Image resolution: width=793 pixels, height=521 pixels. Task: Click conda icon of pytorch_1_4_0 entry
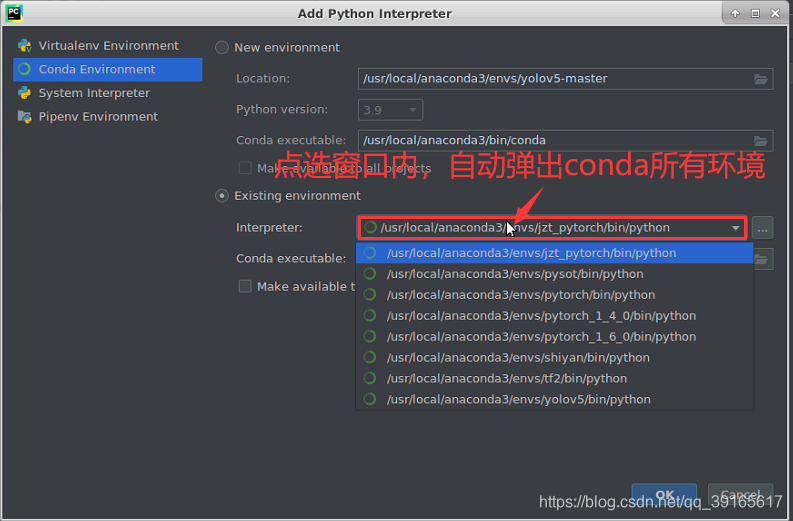(370, 316)
